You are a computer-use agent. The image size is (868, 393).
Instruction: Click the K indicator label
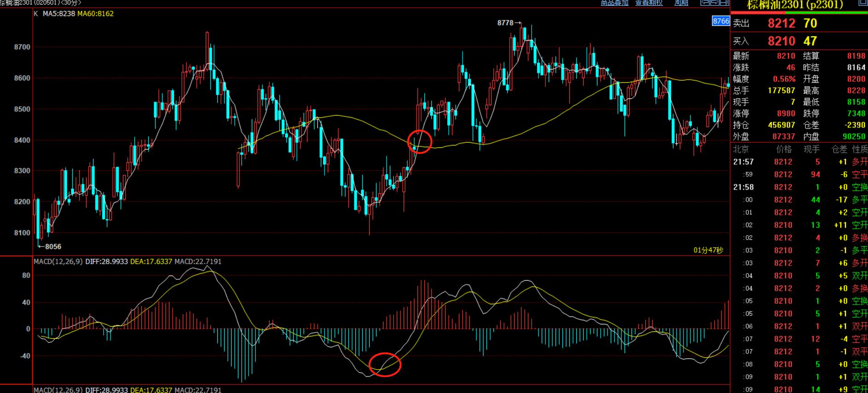point(36,14)
